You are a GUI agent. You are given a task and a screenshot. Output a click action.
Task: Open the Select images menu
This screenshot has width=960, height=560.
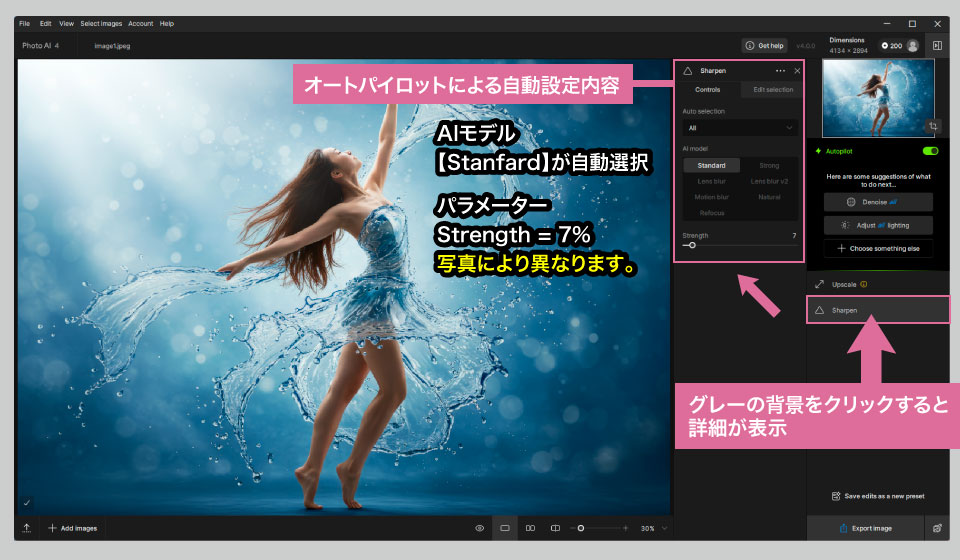[101, 24]
